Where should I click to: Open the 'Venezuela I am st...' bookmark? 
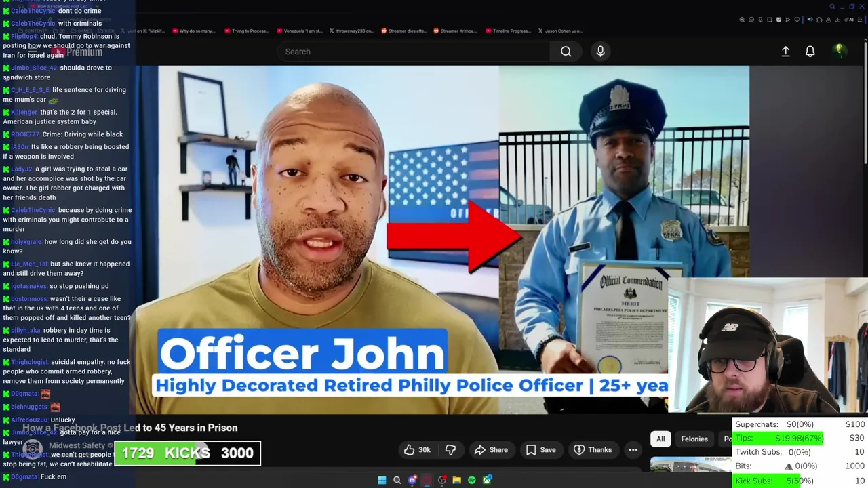click(x=299, y=30)
